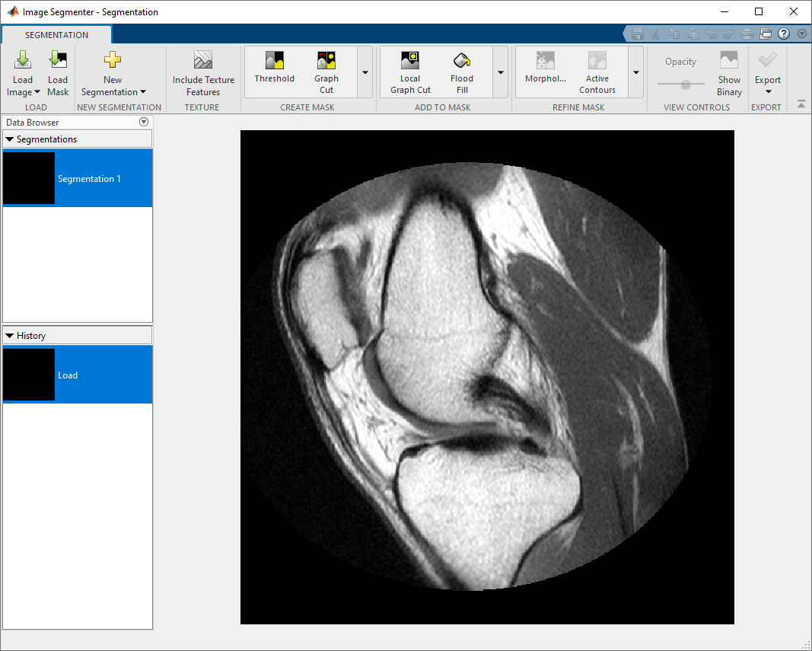Image resolution: width=812 pixels, height=651 pixels.
Task: Open the help question mark icon
Action: (784, 34)
